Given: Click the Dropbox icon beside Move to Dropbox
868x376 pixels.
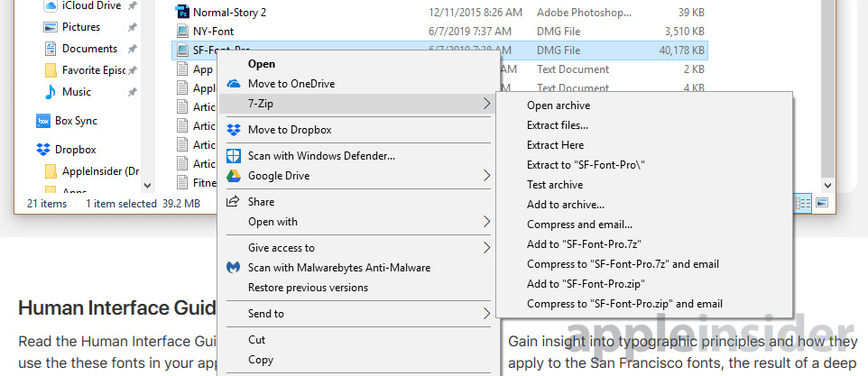Looking at the screenshot, I should click(x=233, y=130).
